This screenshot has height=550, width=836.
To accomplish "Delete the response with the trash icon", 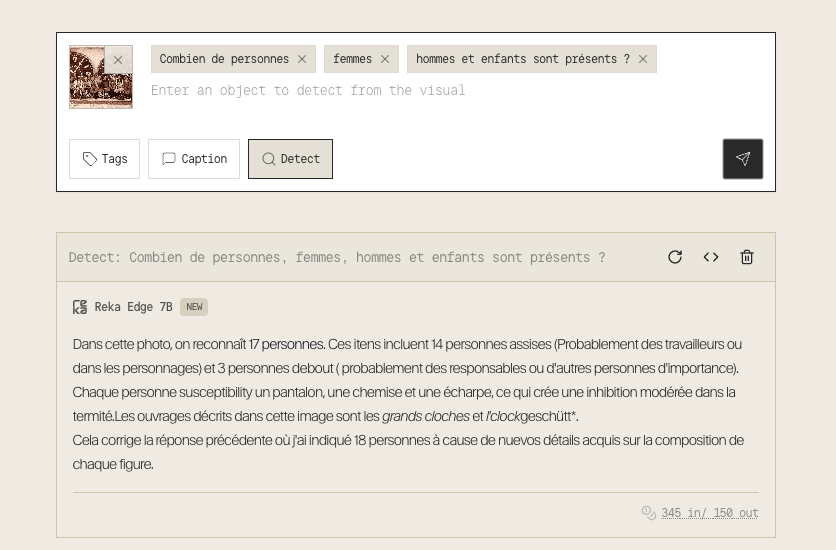I will (x=747, y=257).
